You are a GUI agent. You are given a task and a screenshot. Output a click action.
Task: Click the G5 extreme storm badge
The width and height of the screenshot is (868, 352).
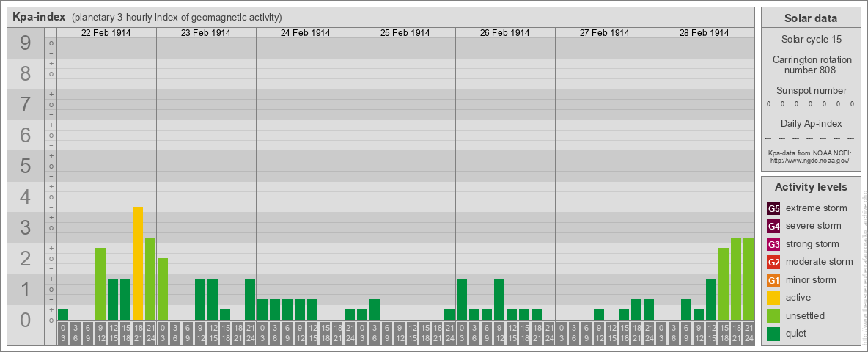click(773, 209)
